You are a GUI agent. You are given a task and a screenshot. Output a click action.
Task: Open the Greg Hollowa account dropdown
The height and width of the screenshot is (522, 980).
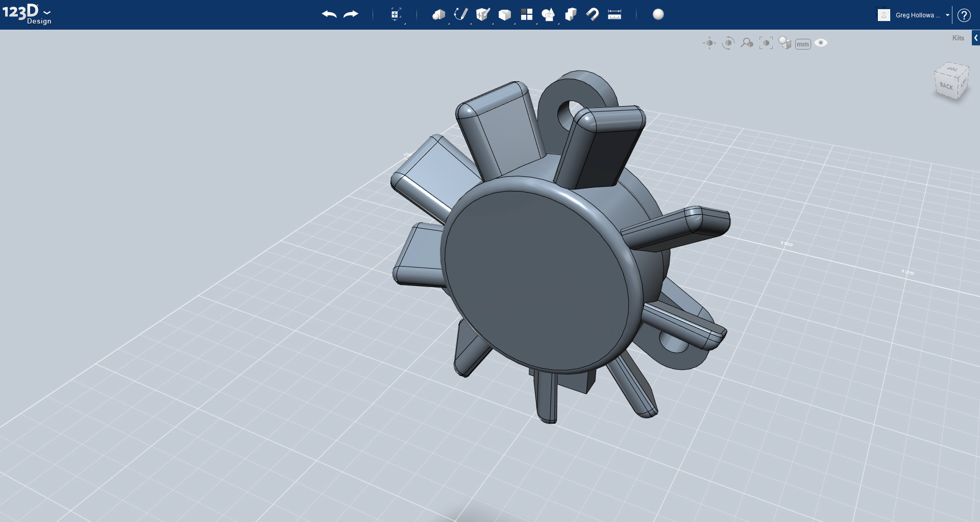tap(922, 15)
